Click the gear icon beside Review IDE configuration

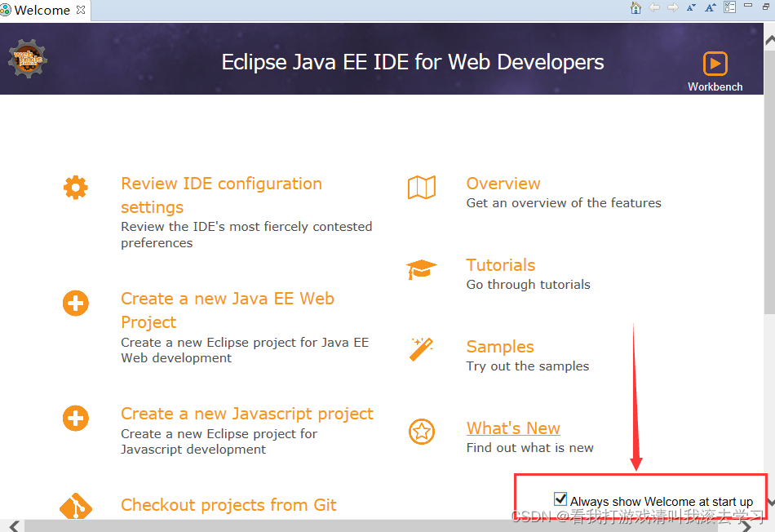[x=75, y=187]
